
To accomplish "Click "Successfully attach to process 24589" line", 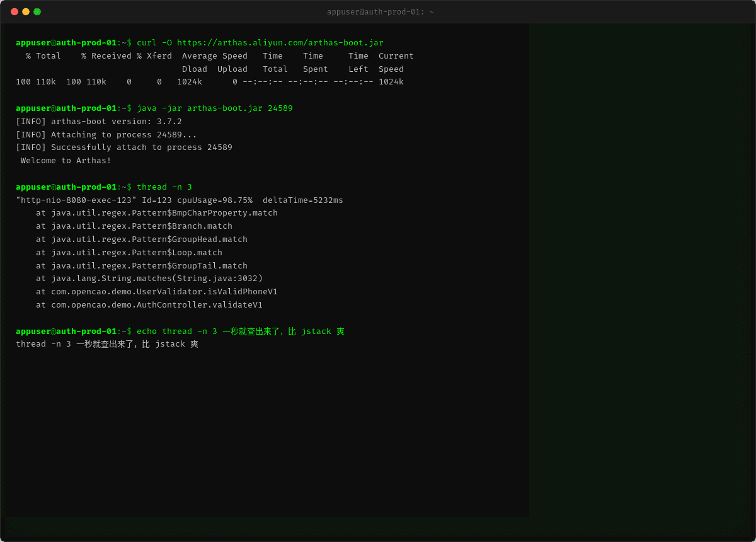I will [x=124, y=147].
